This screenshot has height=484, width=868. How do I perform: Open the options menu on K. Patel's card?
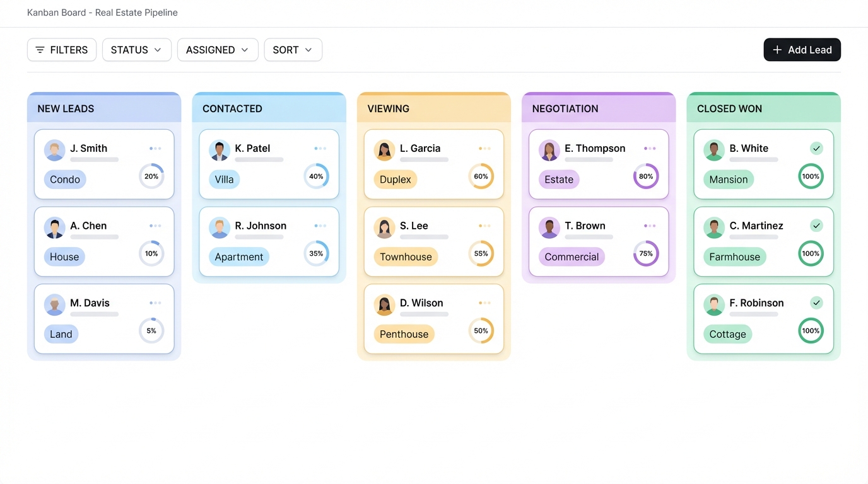coord(320,148)
